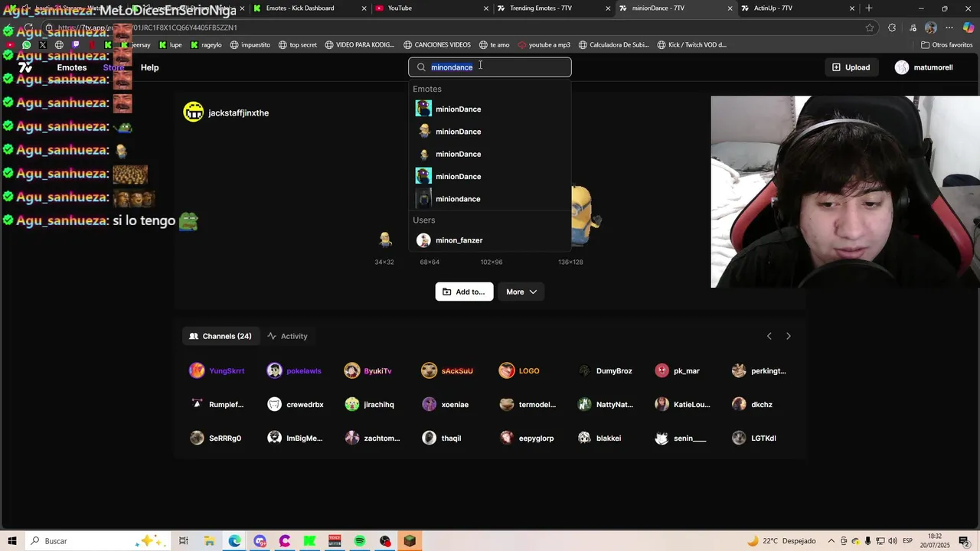Image resolution: width=980 pixels, height=551 pixels.
Task: Open LOGO channel
Action: click(519, 371)
